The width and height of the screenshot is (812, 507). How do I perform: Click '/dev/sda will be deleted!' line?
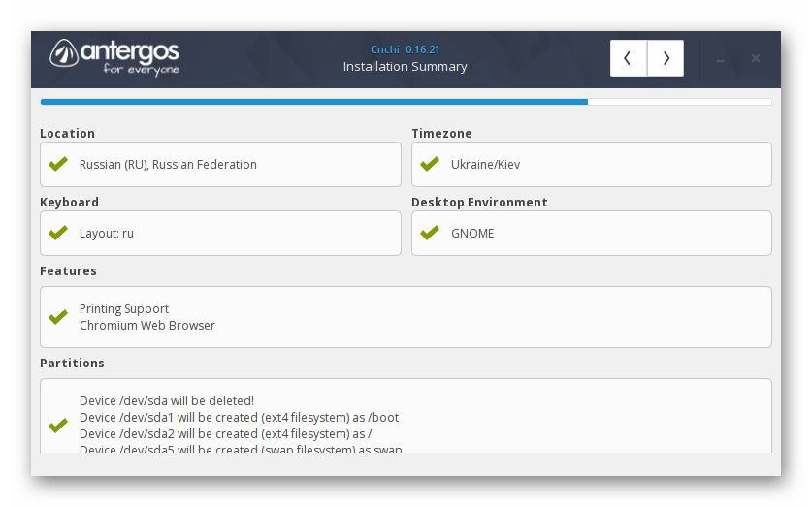167,401
